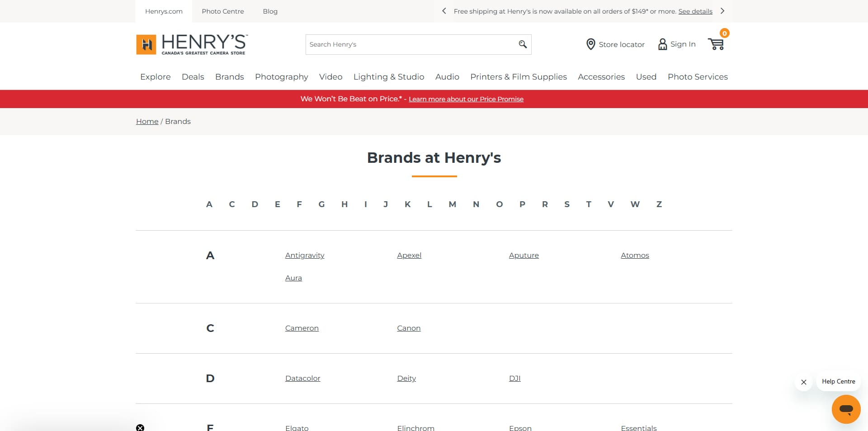Jump to letter E in index
The image size is (868, 431).
tap(278, 204)
